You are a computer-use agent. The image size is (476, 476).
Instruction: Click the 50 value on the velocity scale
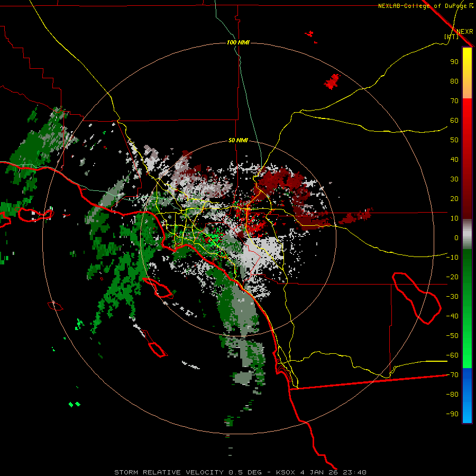(x=454, y=140)
